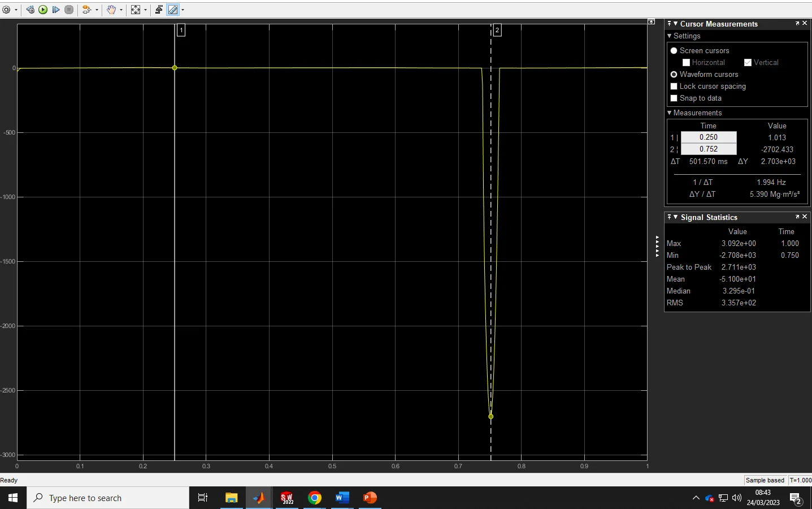This screenshot has height=509, width=812.
Task: Click cursor 2 time field 0.752
Action: point(709,149)
